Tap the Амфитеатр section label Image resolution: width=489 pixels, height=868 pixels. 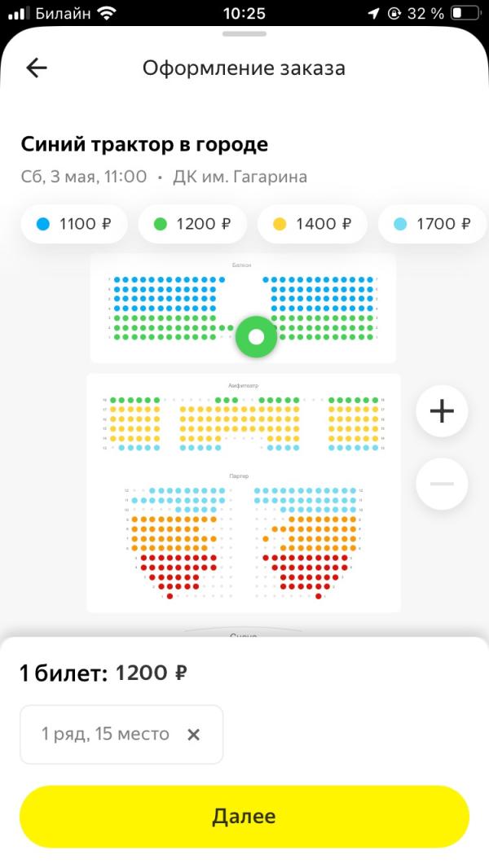[x=244, y=385]
